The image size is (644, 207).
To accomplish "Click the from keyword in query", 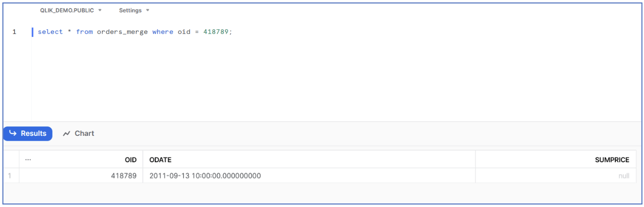I will (84, 32).
